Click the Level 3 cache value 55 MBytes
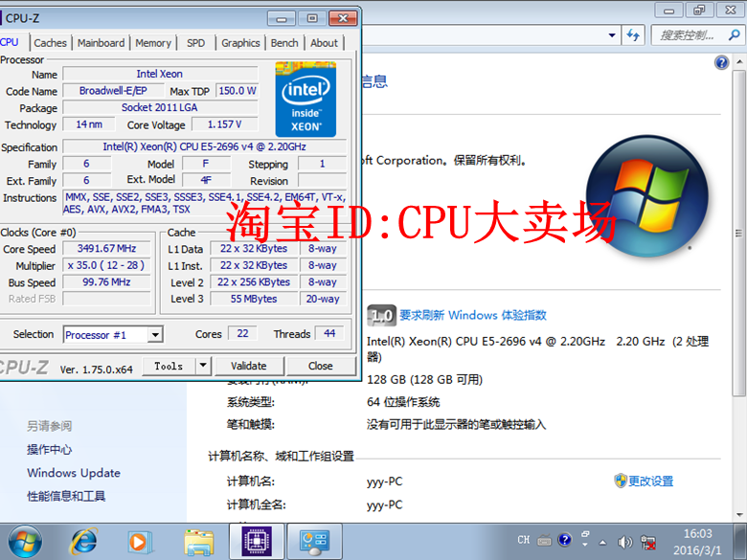747x560 pixels. [x=254, y=299]
